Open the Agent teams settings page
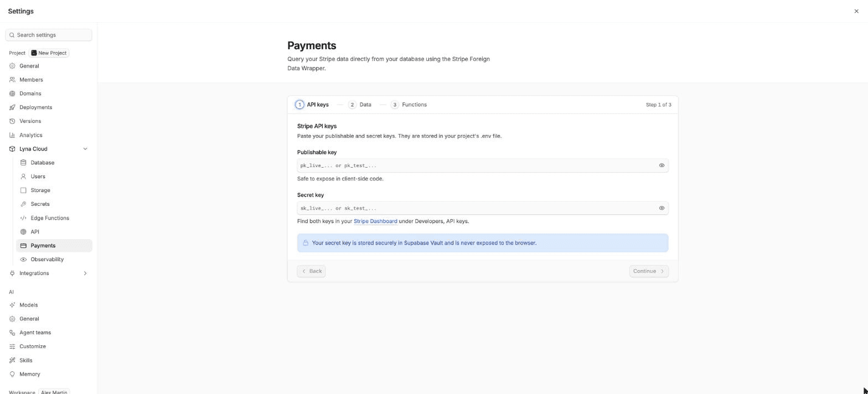868x394 pixels. (x=49, y=333)
